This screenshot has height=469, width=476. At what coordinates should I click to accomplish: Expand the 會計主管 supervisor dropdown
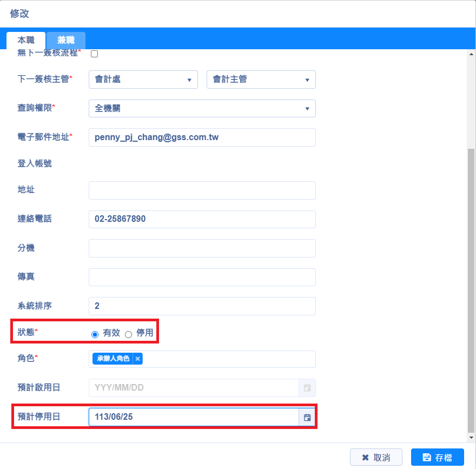point(261,80)
